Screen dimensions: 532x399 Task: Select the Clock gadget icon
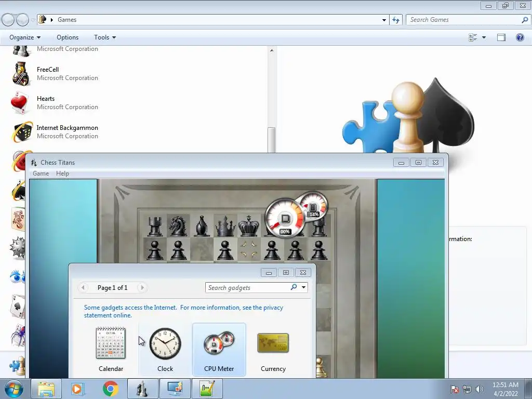(x=165, y=343)
